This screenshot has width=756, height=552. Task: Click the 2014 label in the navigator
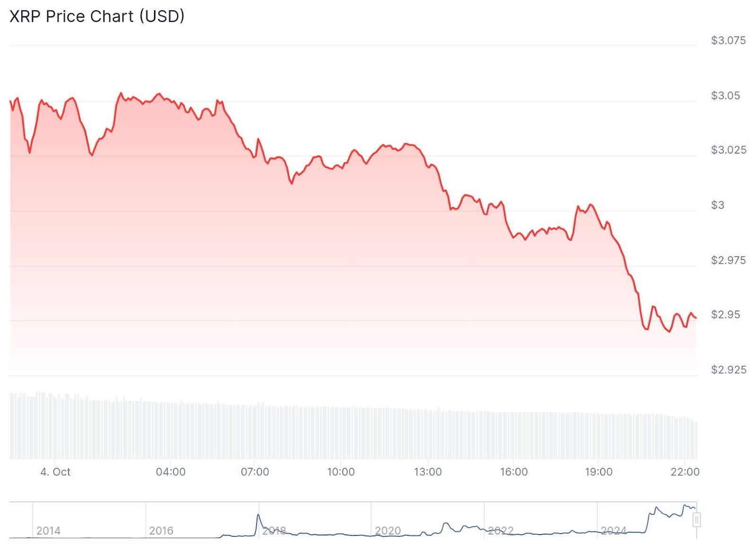click(48, 531)
